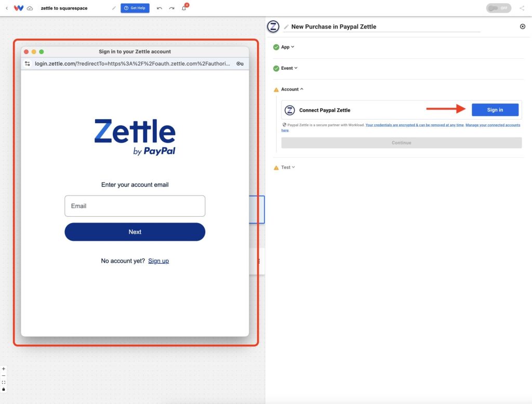The image size is (532, 404).
Task: Click the Connect Paypal Zettle logo icon
Action: pyautogui.click(x=289, y=110)
